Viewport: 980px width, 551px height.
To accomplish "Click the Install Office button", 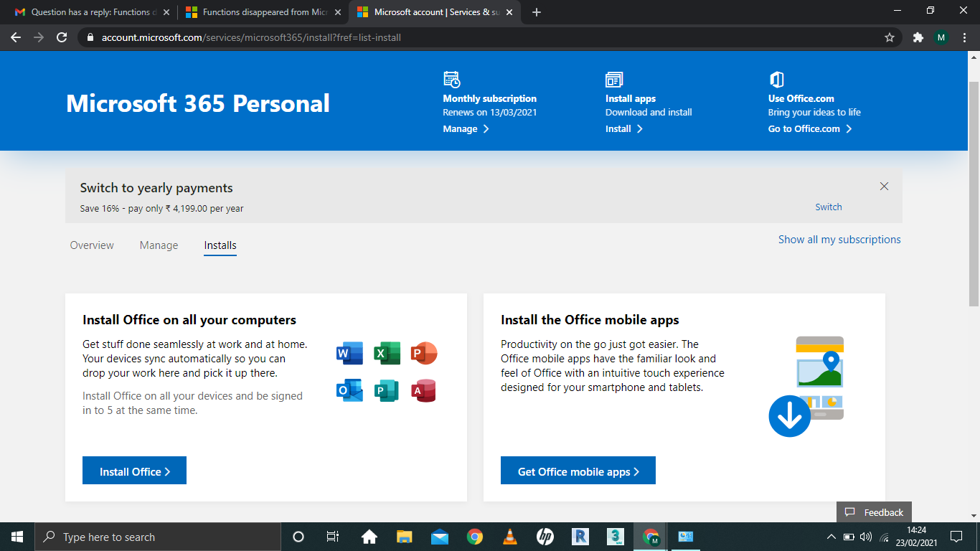I will point(134,471).
